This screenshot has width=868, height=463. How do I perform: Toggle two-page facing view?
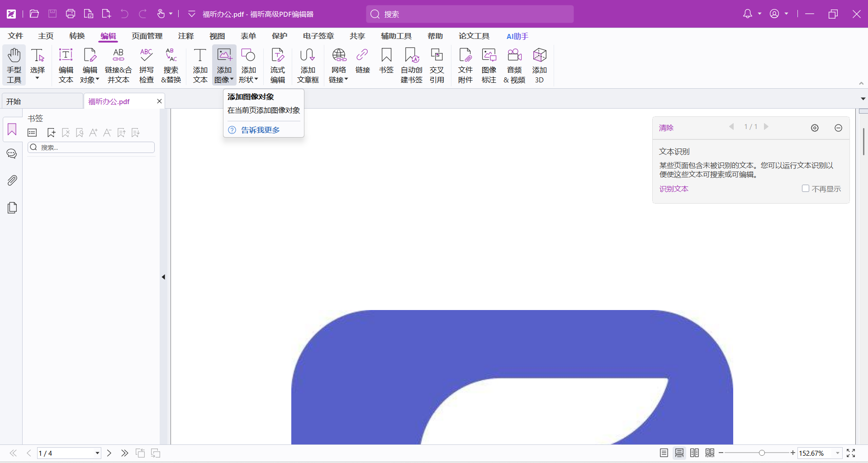(x=695, y=453)
